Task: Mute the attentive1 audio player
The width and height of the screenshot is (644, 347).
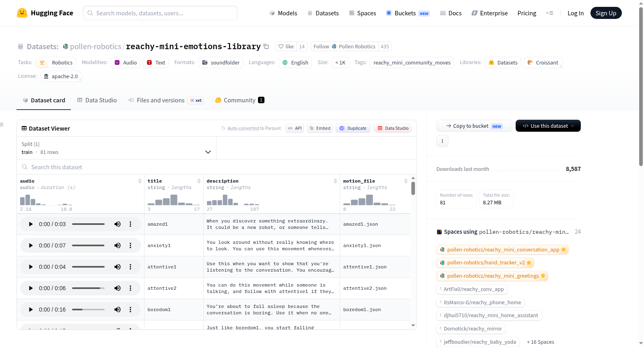Action: point(118,267)
